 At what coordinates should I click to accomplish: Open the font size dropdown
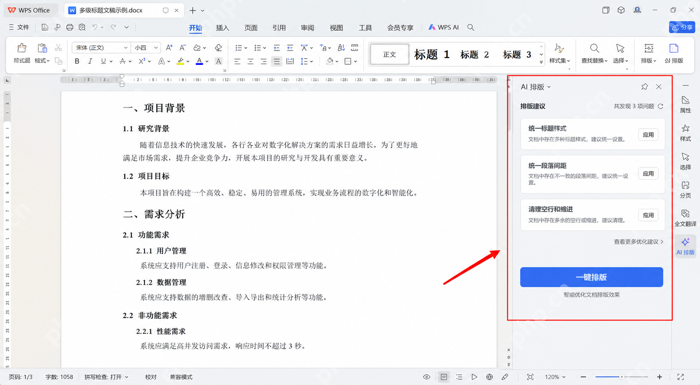[x=156, y=48]
